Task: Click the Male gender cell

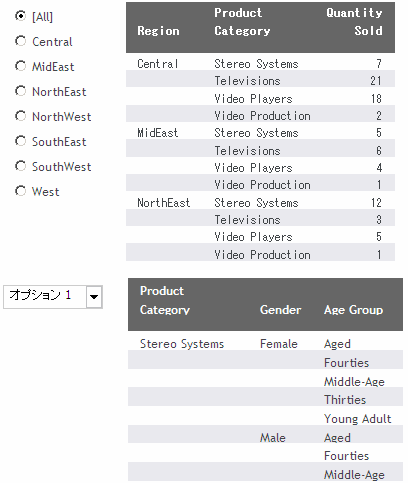Action: 273,438
